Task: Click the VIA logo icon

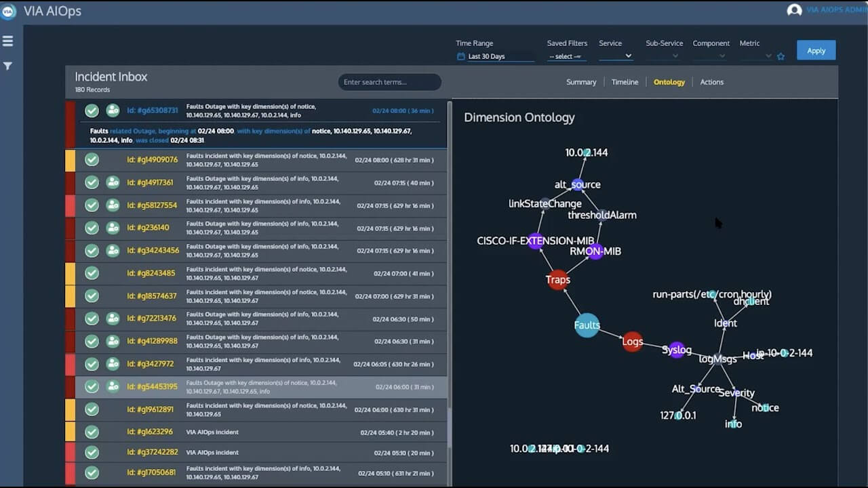Action: tap(8, 11)
